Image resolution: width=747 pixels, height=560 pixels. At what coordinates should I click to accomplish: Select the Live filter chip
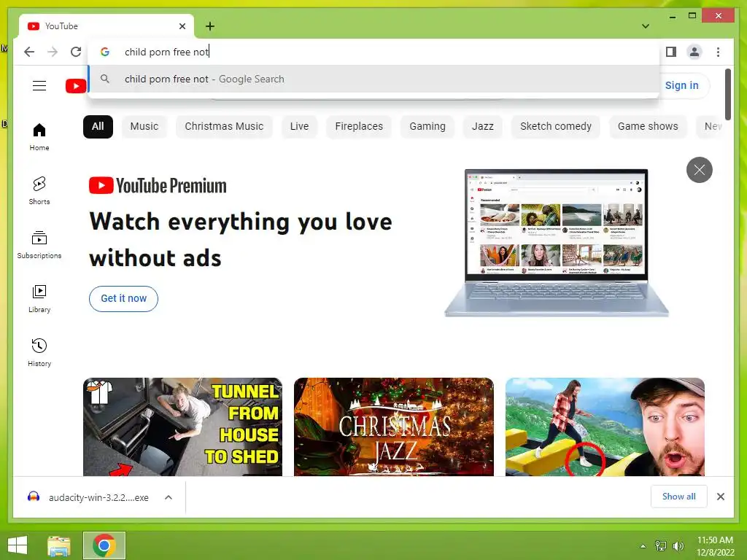click(299, 127)
